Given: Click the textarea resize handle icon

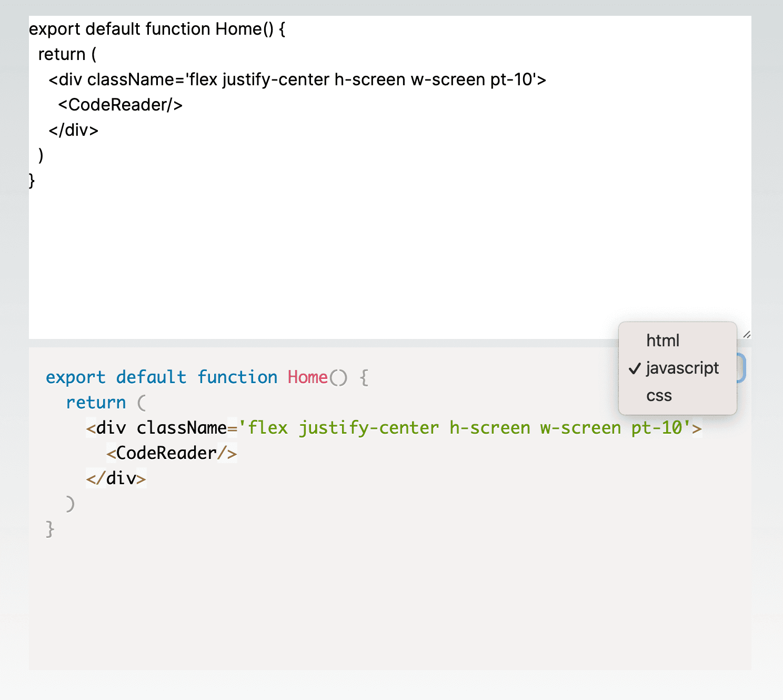Looking at the screenshot, I should tap(747, 334).
